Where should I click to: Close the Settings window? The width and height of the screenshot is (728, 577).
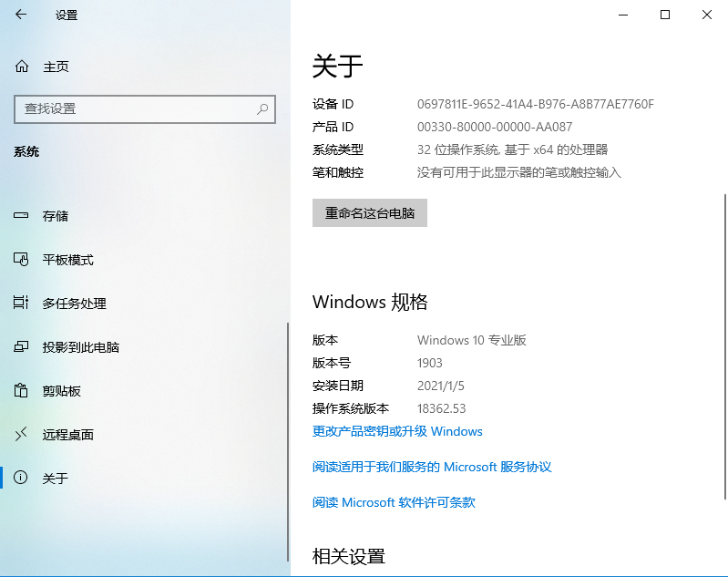point(707,15)
